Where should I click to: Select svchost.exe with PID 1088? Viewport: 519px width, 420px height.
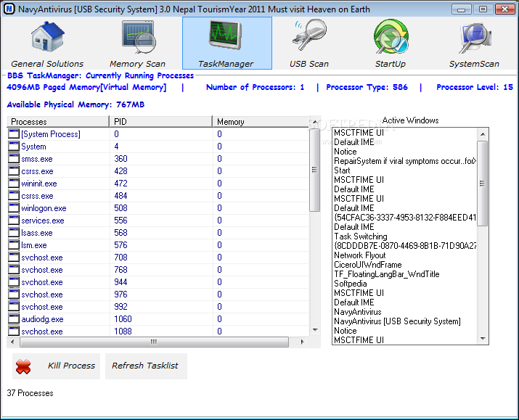(x=42, y=332)
